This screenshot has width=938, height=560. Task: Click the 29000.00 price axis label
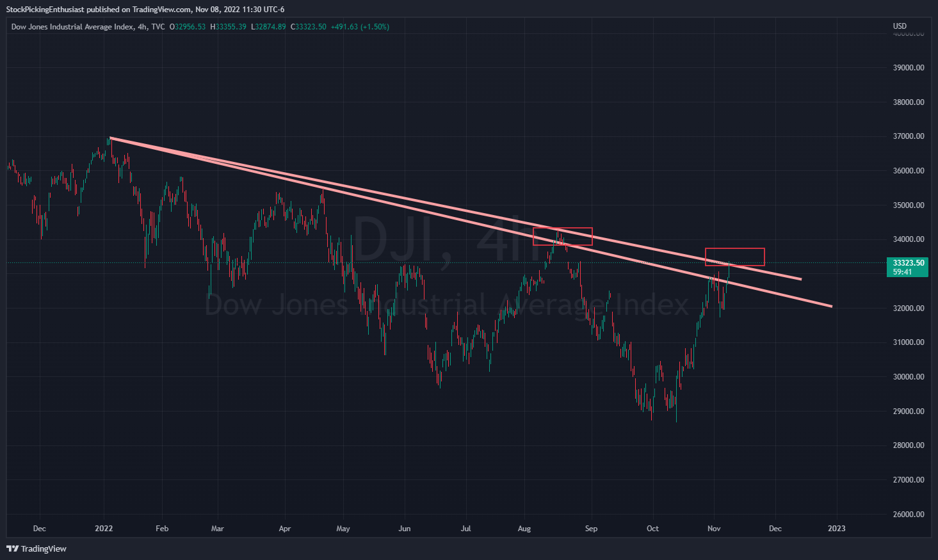[x=909, y=412]
